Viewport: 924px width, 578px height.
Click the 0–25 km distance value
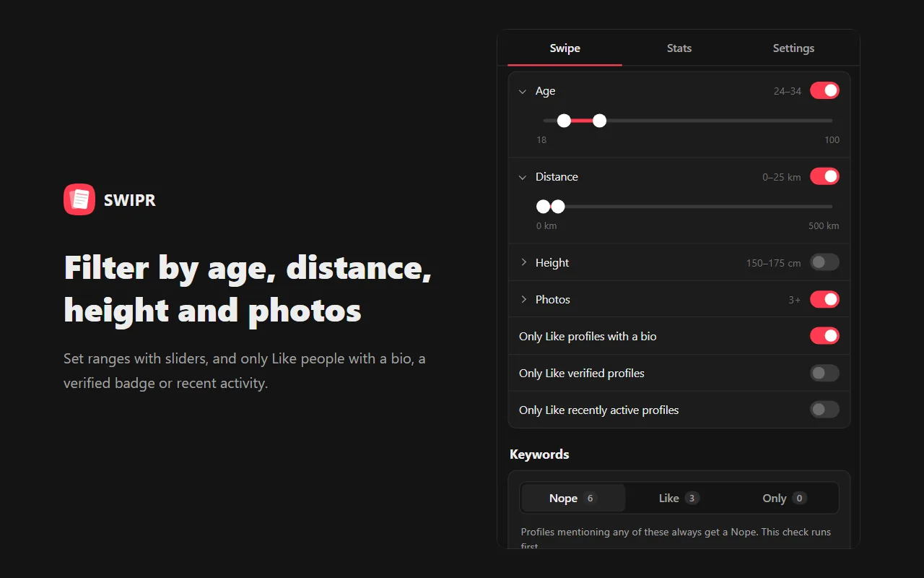click(782, 177)
